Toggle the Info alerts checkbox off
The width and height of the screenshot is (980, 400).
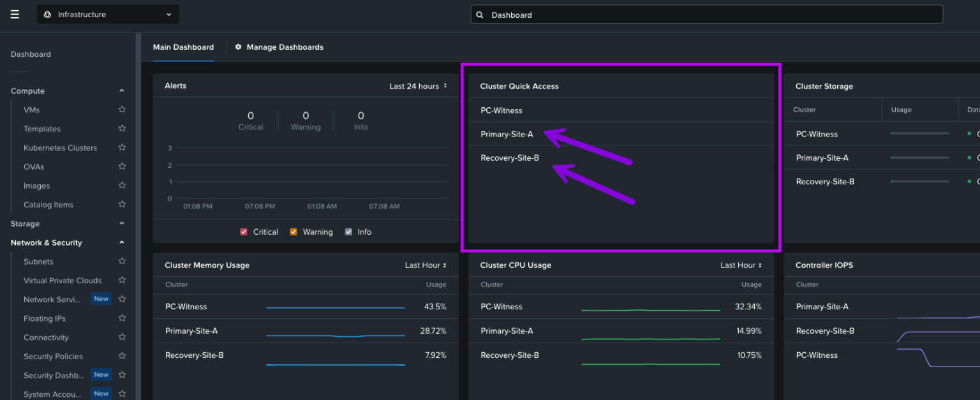tap(348, 232)
